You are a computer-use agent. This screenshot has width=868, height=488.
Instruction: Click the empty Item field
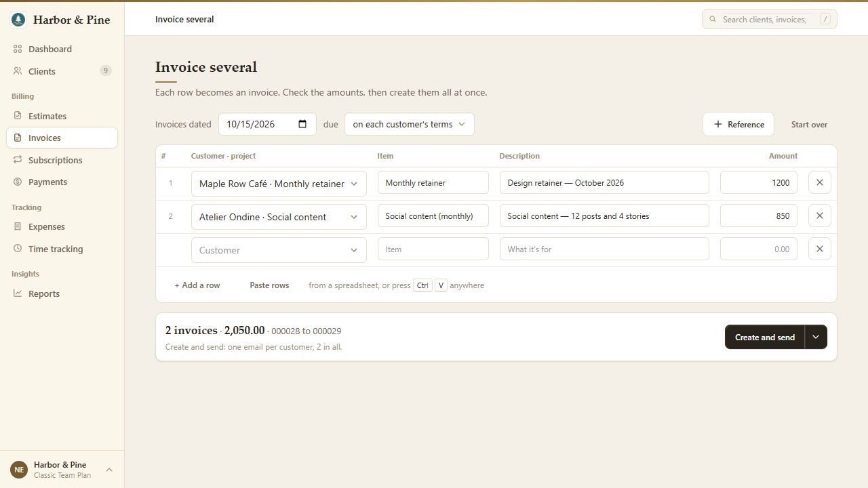[x=433, y=249]
